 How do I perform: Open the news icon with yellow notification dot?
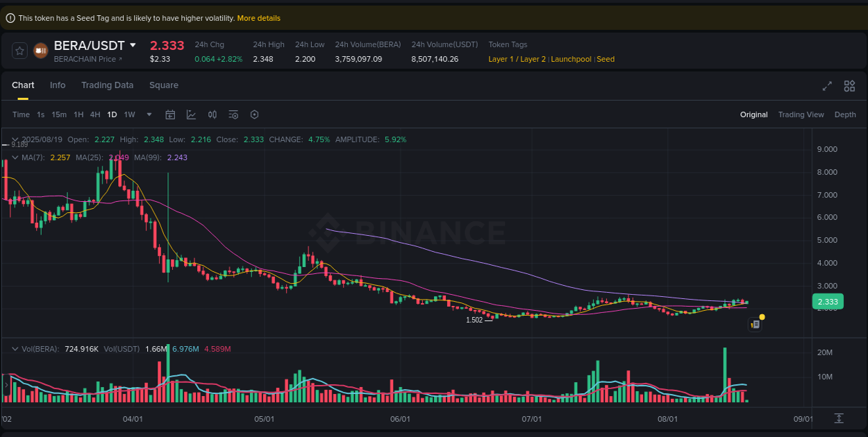point(756,324)
